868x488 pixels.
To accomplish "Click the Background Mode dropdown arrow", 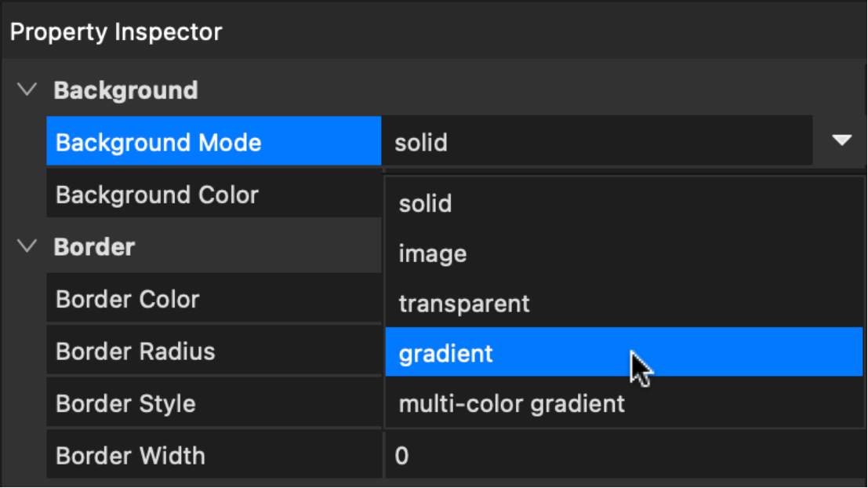I will coord(841,141).
